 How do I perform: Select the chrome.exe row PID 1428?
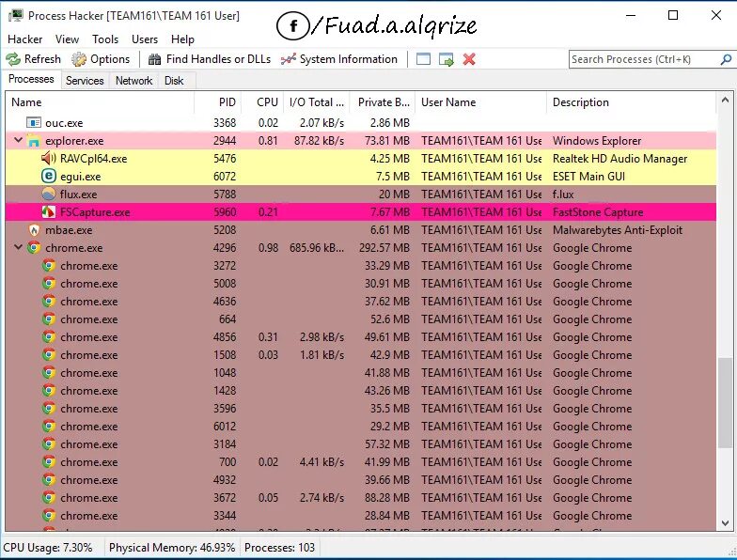pyautogui.click(x=361, y=391)
